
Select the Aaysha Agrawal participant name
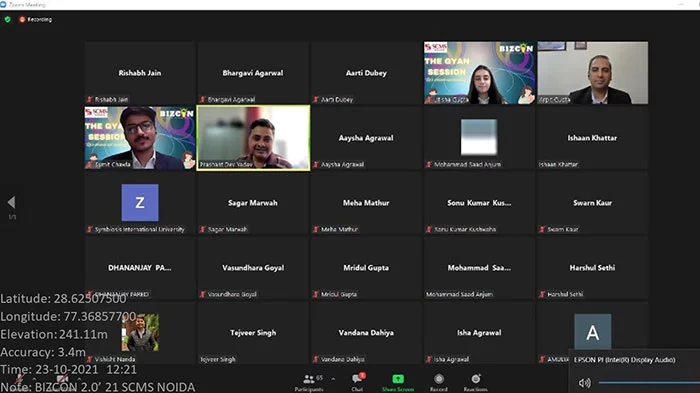[x=366, y=138]
